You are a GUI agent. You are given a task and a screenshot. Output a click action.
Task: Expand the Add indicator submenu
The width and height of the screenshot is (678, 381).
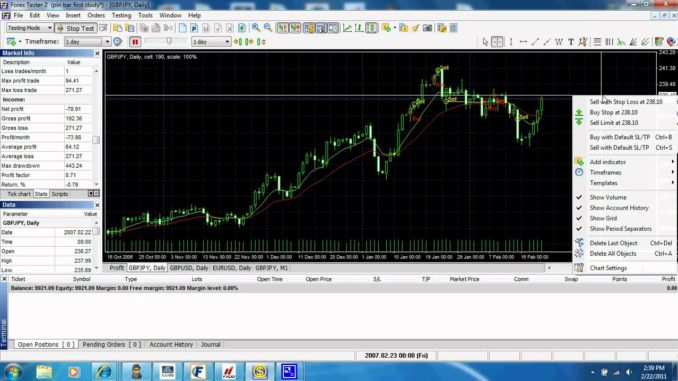(x=608, y=162)
